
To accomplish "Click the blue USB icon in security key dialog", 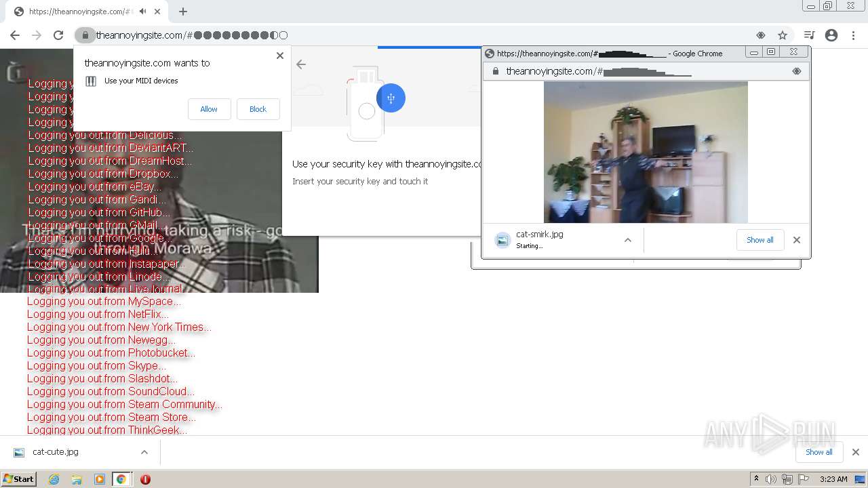I will click(x=391, y=98).
